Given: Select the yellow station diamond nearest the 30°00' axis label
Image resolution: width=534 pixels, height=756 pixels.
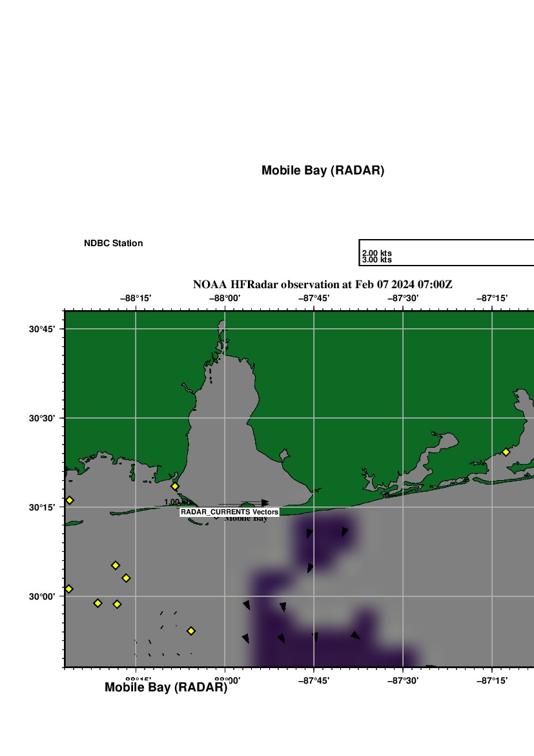Looking at the screenshot, I should click(x=68, y=589).
